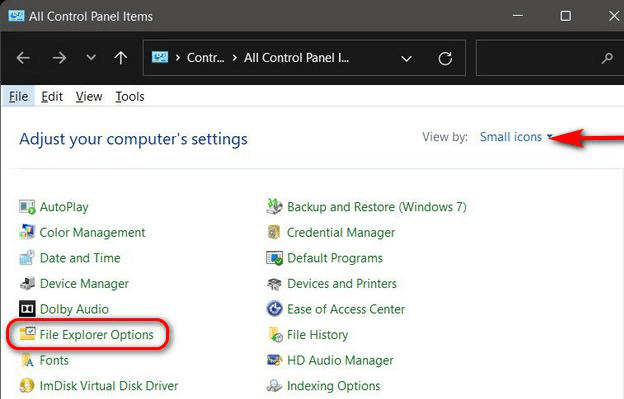Viewport: 624px width, 399px height.
Task: Click the Contr... breadcrumb segment
Action: tap(205, 58)
